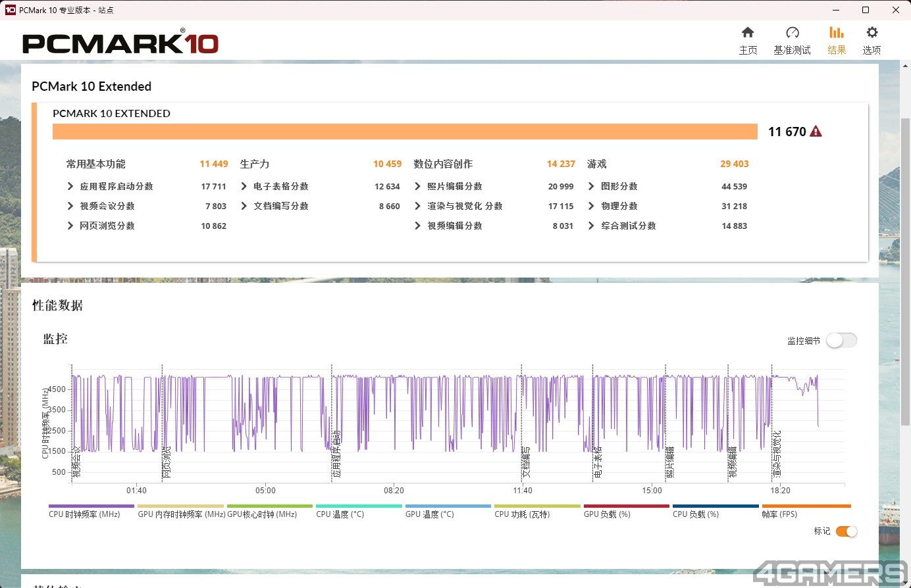Click the red warning triangle beside 11 670
Screen dimensions: 911x588
tap(816, 132)
